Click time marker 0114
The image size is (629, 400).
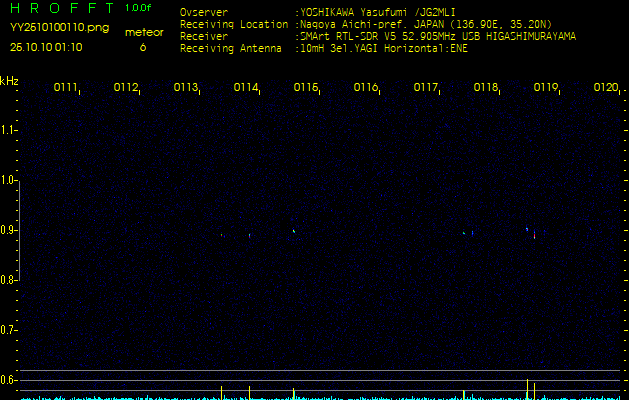246,87
